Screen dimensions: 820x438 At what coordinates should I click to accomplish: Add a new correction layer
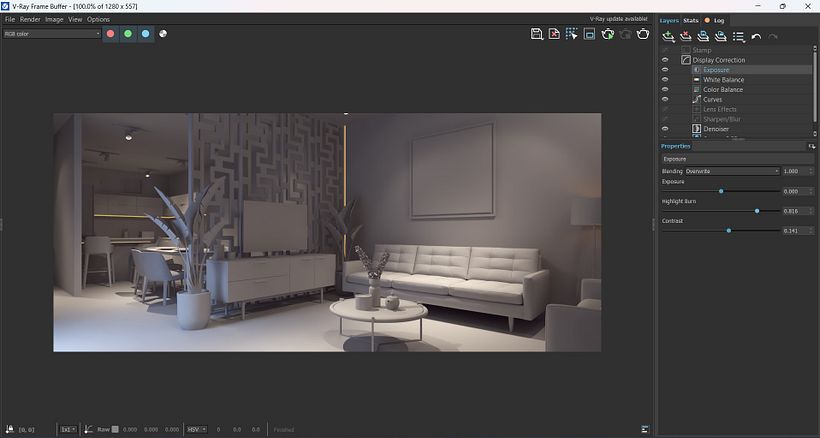tap(668, 36)
